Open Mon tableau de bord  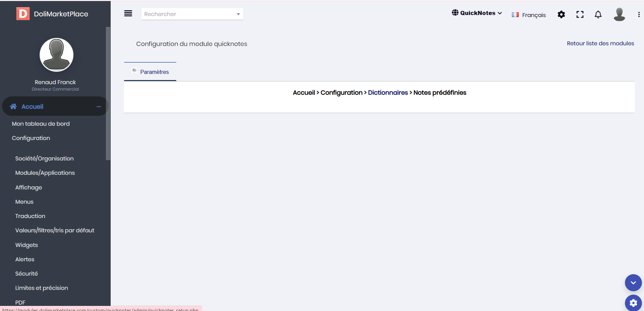click(41, 124)
